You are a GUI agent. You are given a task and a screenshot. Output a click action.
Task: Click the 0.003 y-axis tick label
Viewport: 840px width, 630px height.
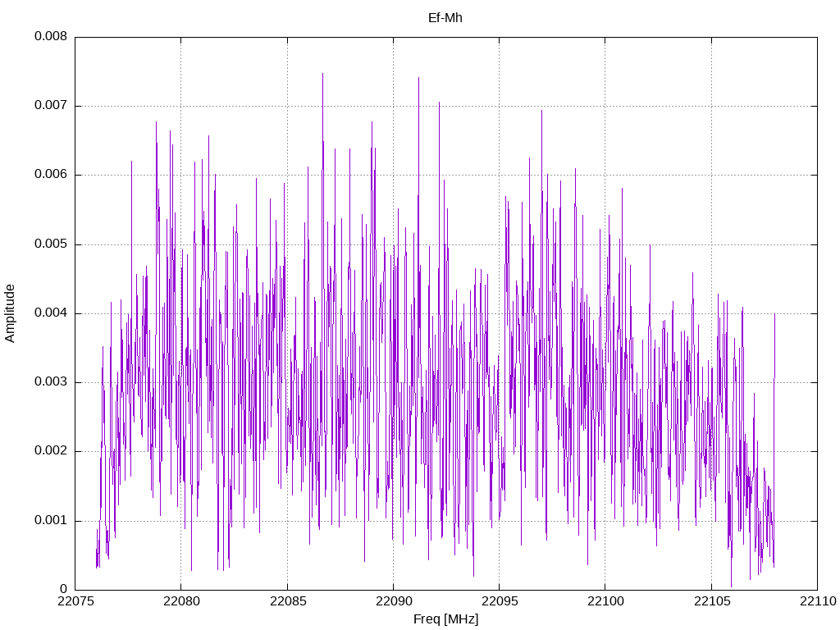[51, 382]
